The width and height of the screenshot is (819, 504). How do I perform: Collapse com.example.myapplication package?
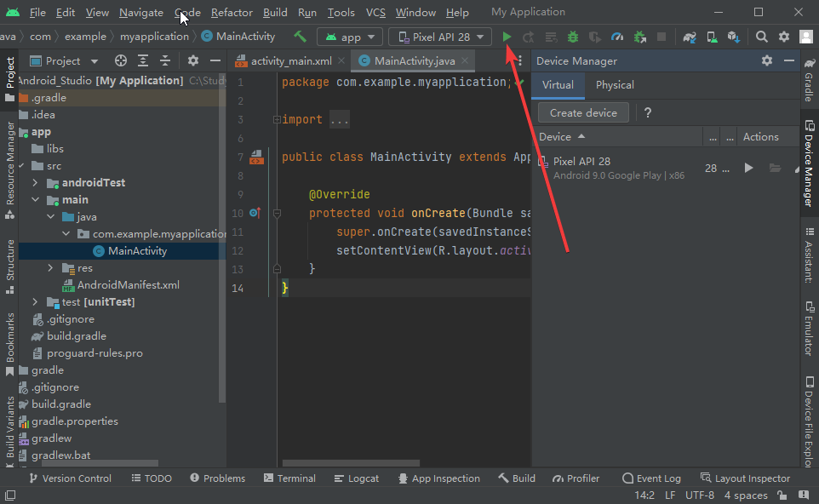point(66,234)
